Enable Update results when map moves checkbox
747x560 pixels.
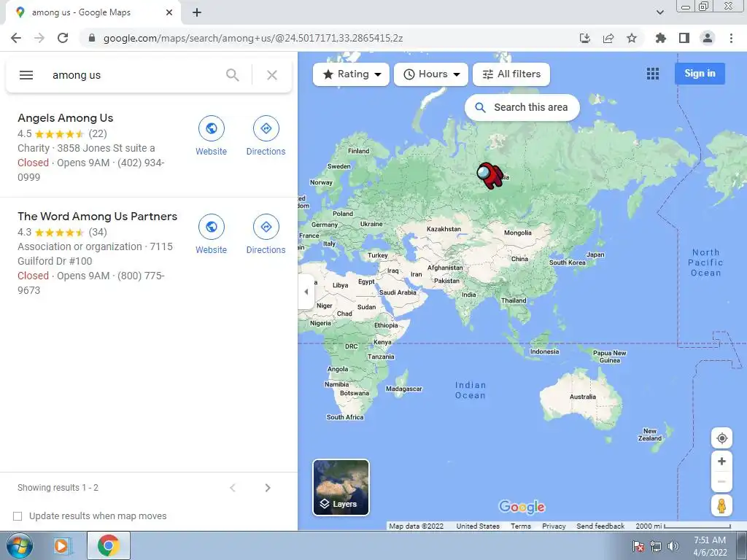[18, 516]
